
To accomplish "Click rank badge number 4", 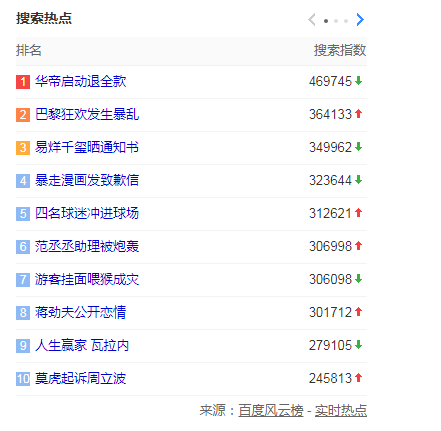I will pos(23,181).
